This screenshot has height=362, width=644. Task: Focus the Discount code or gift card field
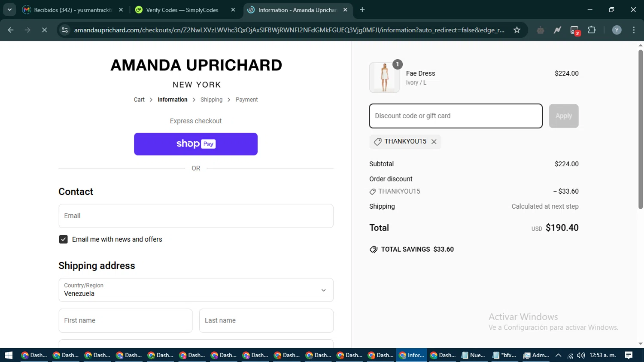pyautogui.click(x=456, y=116)
